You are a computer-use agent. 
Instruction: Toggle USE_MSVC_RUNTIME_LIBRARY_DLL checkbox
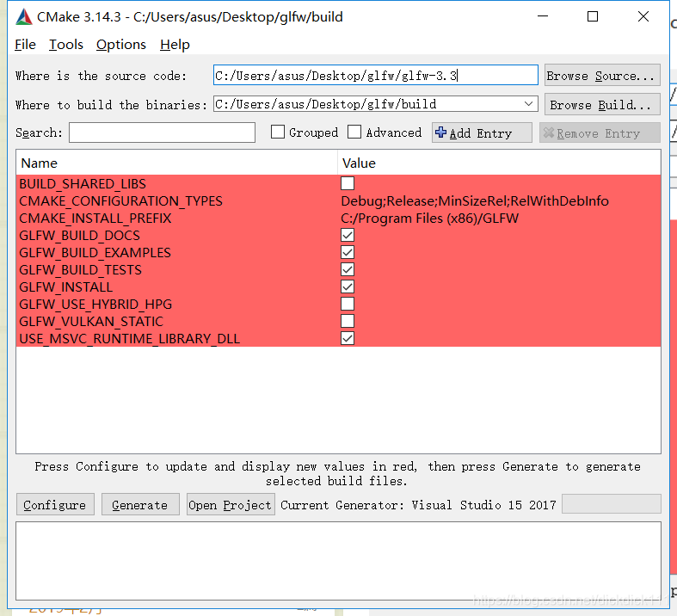pyautogui.click(x=348, y=338)
